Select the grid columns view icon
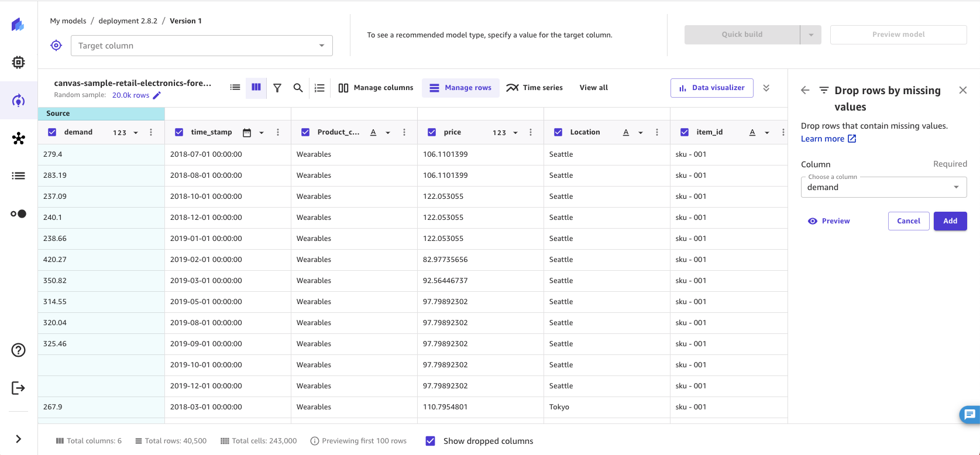This screenshot has height=455, width=980. click(x=256, y=87)
